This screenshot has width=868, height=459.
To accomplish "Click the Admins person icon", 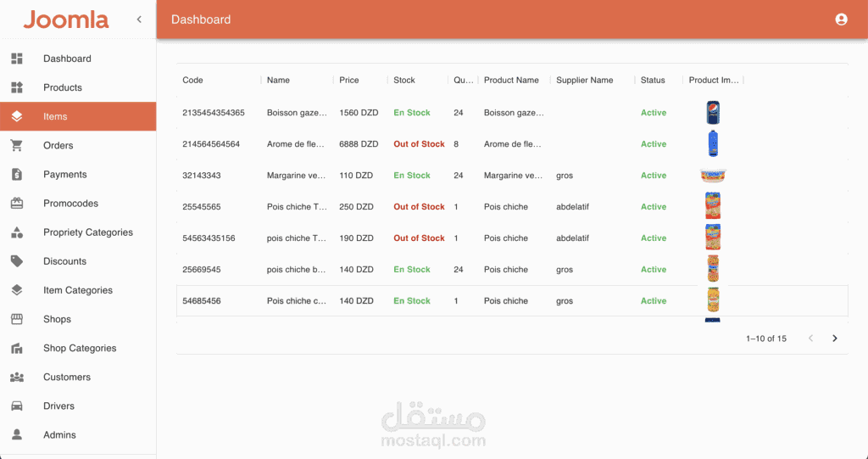I will [17, 434].
